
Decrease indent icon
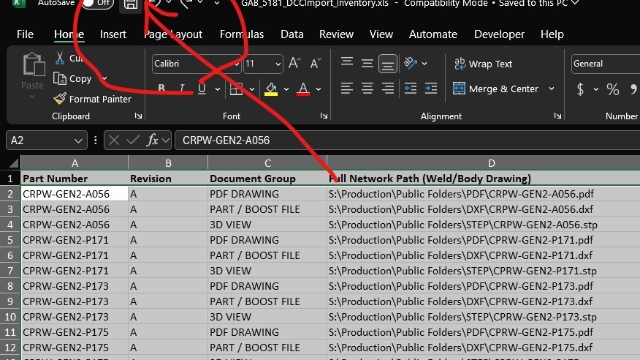410,89
